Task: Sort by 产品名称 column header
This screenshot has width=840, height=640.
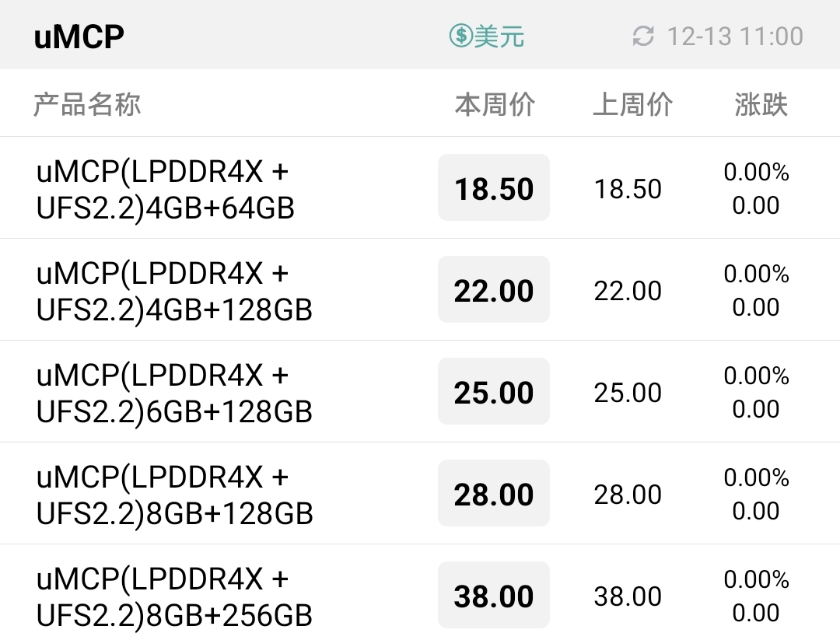Action: click(87, 104)
